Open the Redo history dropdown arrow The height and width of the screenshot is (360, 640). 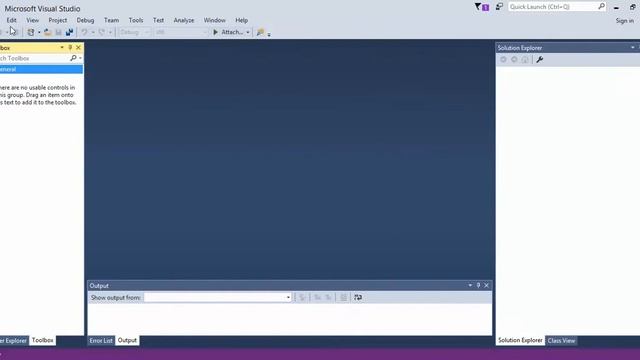click(x=110, y=32)
